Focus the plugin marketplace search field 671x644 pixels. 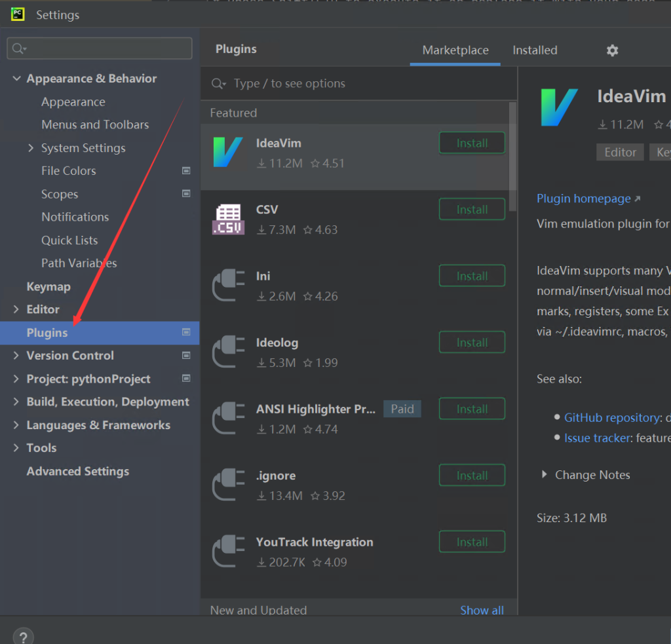tap(358, 83)
